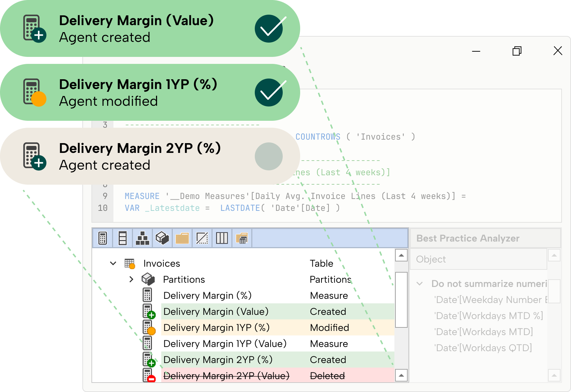This screenshot has width=571, height=392.
Task: Toggle display folders icon in the toolbar
Action: tap(182, 238)
